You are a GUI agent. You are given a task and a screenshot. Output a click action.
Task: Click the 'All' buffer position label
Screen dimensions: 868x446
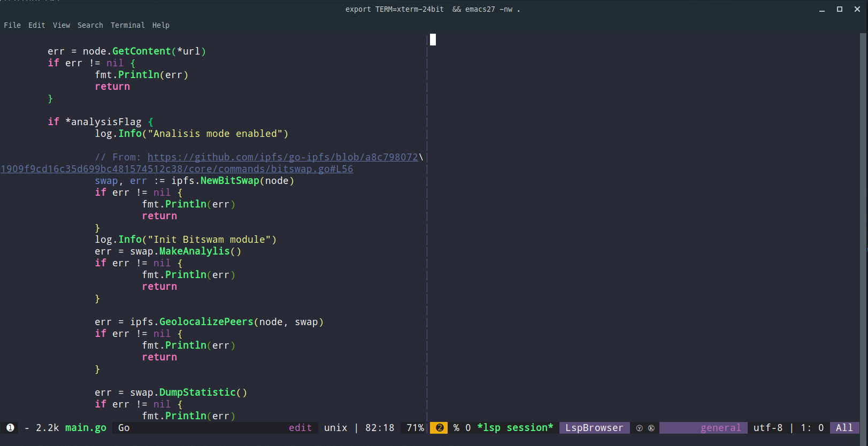pos(844,428)
